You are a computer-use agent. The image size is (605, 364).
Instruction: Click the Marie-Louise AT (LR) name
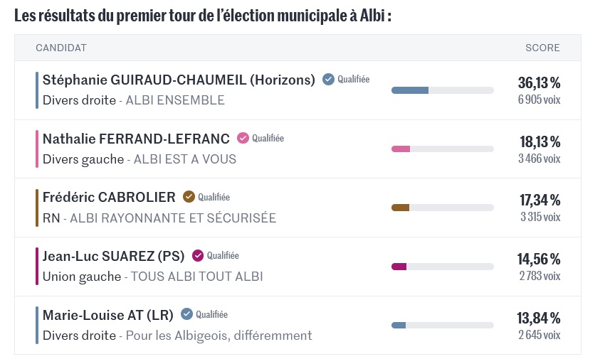108,315
